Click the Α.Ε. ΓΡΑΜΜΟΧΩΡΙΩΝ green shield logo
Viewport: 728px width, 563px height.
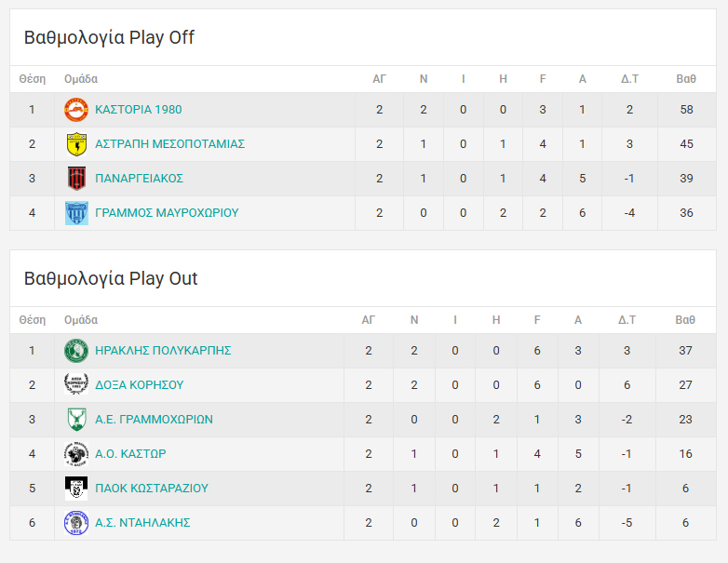(76, 420)
